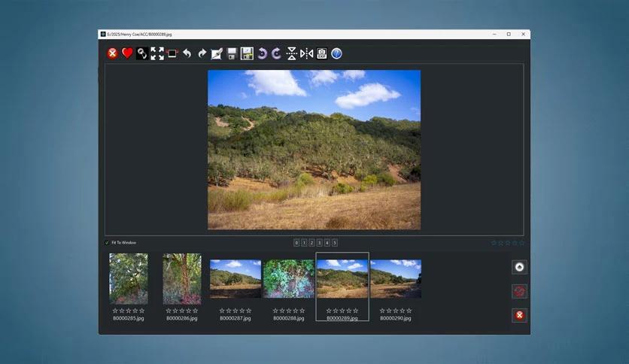Click first rating star under B0000288.jpg
This screenshot has height=364, width=629.
[275, 311]
